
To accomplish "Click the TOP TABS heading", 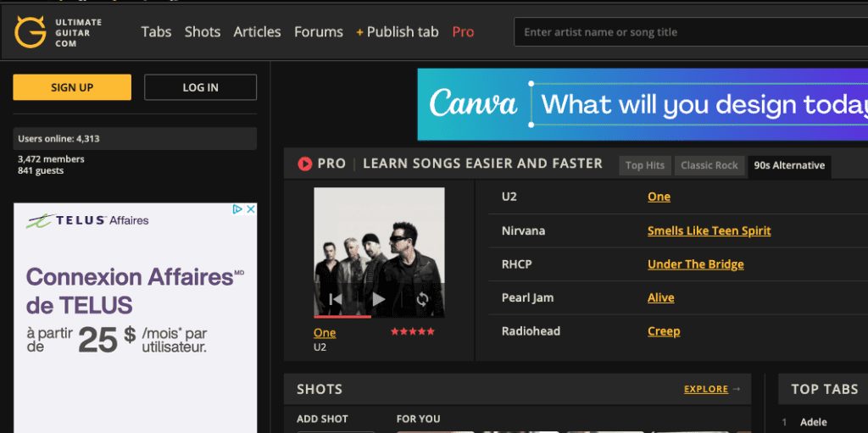I will (824, 389).
